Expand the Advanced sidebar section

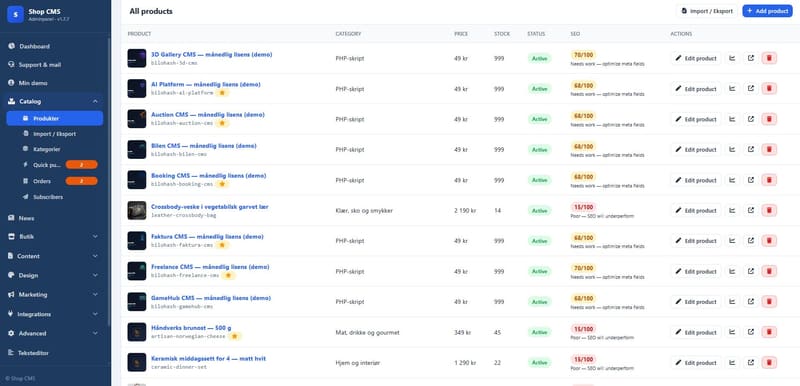click(55, 333)
